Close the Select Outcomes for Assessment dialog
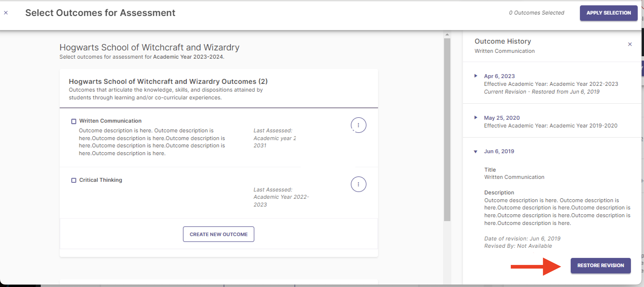The height and width of the screenshot is (287, 644). click(6, 13)
